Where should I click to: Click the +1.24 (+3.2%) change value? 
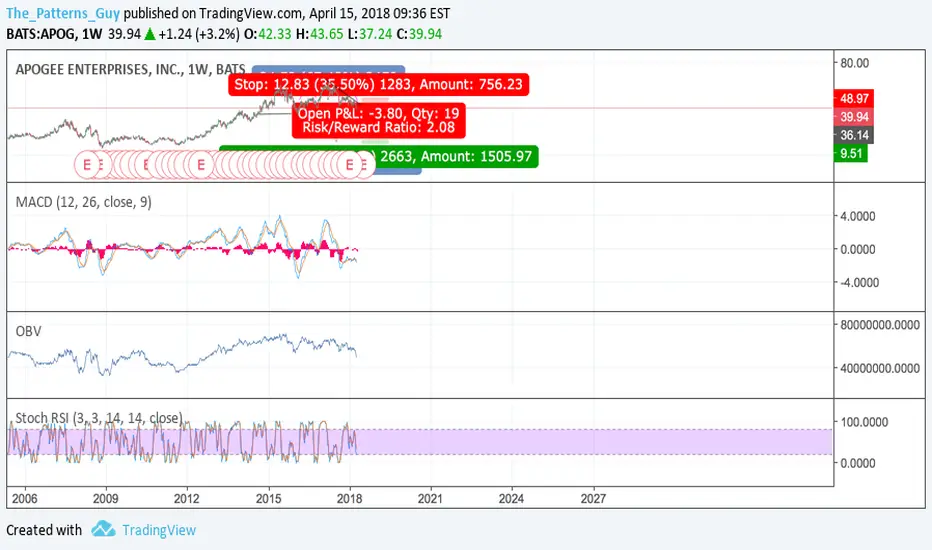tap(199, 34)
